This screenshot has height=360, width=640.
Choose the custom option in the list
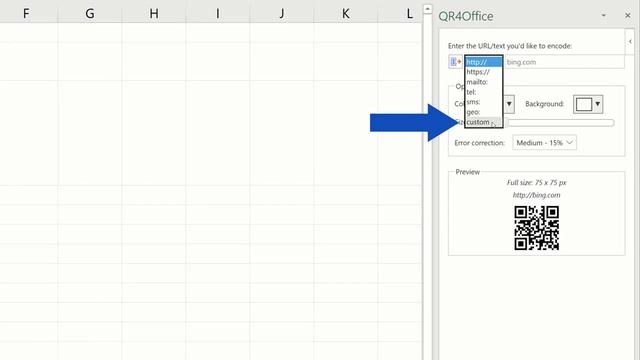[484, 122]
